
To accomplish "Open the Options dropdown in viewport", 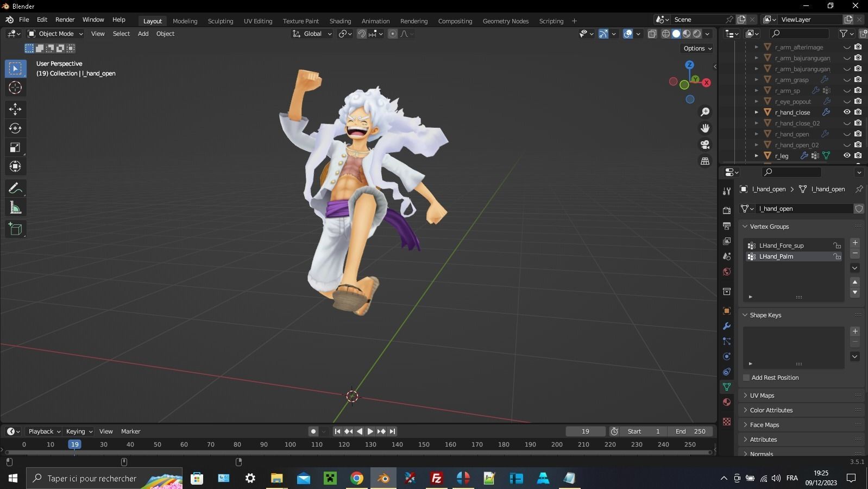I will point(698,48).
